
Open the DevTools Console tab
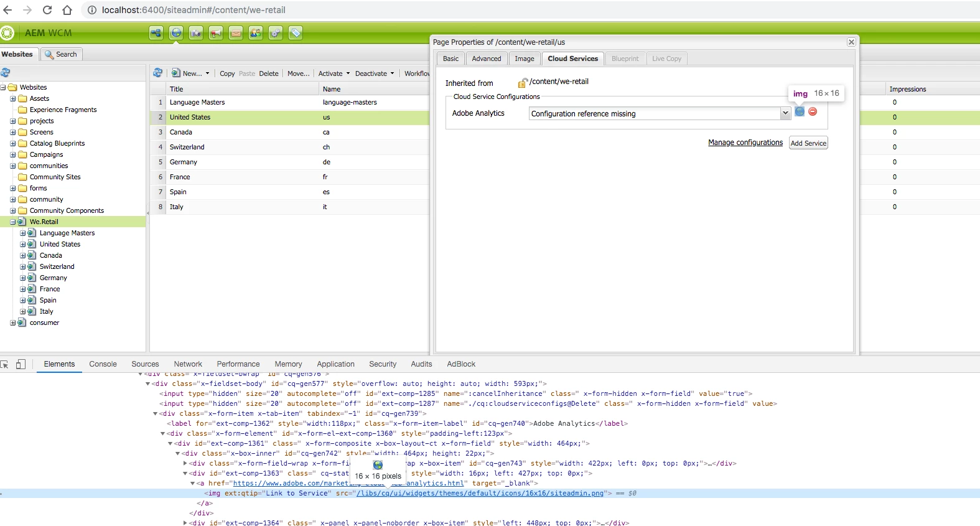point(103,364)
